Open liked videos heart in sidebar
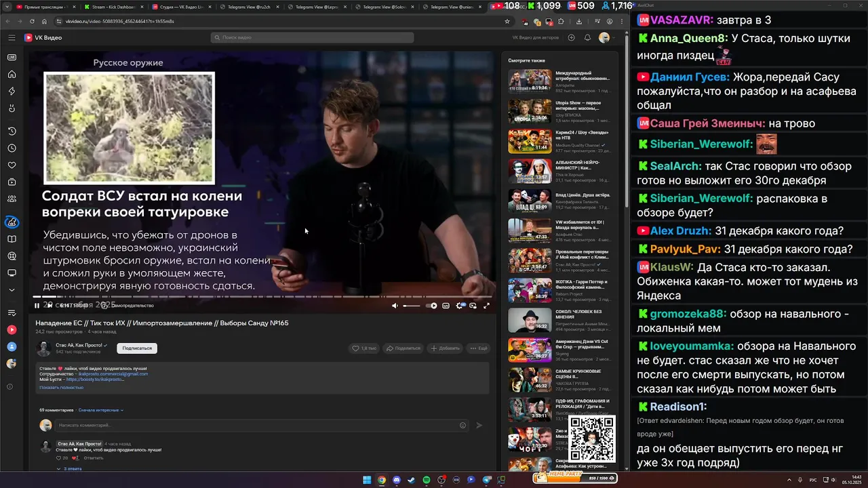The width and height of the screenshot is (868, 488). click(x=12, y=165)
